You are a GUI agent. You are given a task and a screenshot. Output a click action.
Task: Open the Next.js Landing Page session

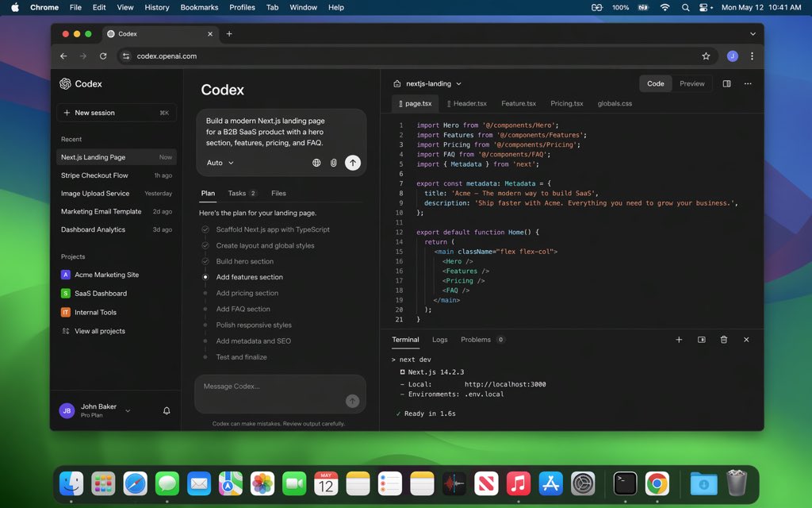coord(117,157)
